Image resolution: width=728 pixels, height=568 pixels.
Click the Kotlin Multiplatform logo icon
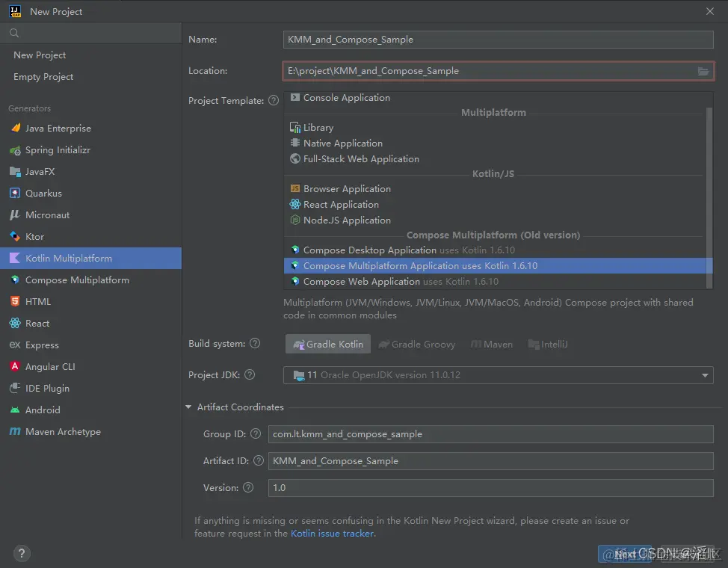(x=15, y=259)
